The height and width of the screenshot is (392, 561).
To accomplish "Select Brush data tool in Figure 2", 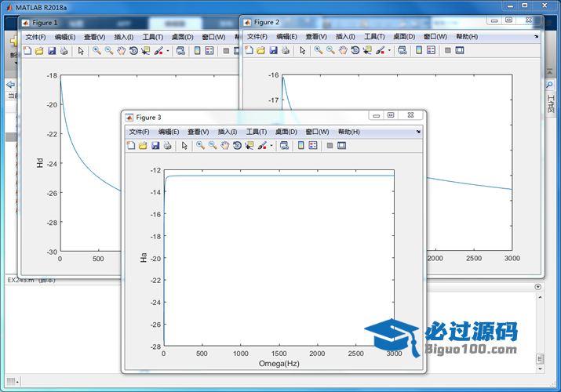I will click(381, 50).
